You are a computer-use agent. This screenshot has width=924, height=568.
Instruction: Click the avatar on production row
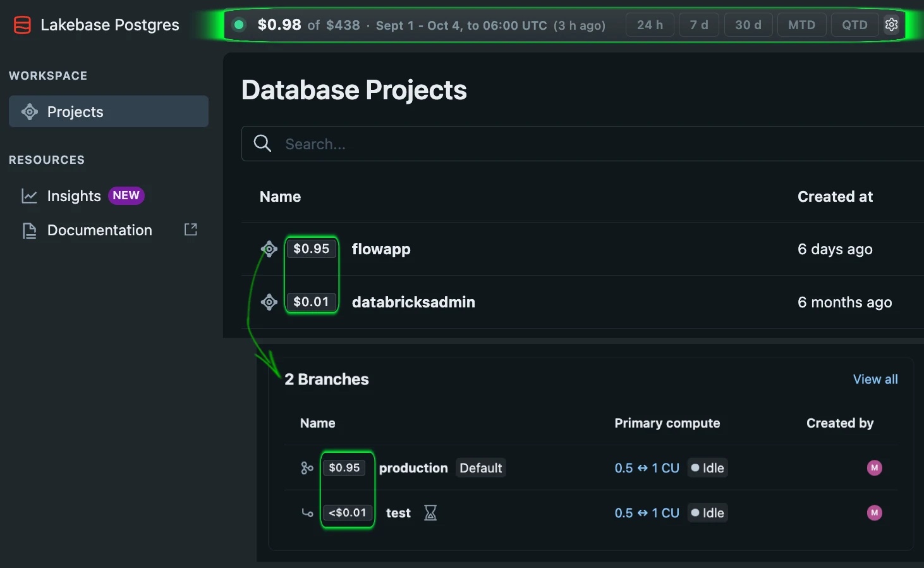(875, 468)
